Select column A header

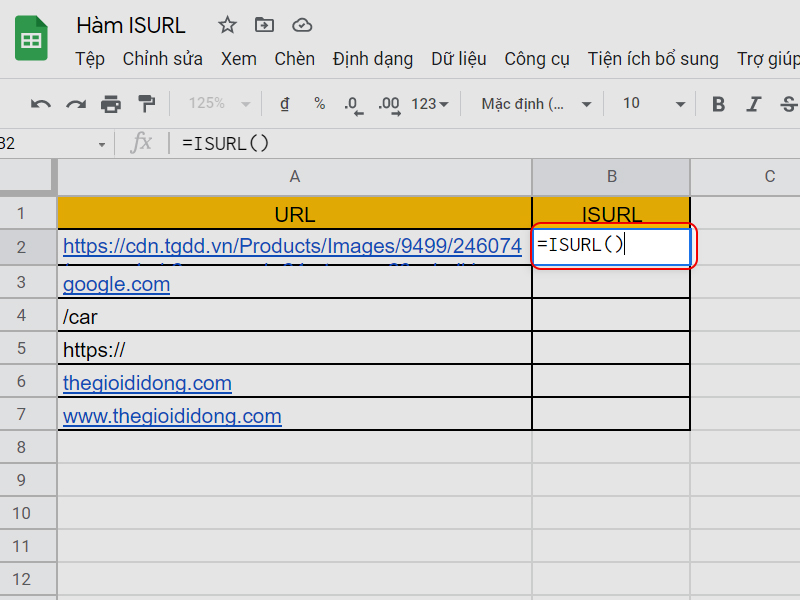pyautogui.click(x=294, y=177)
